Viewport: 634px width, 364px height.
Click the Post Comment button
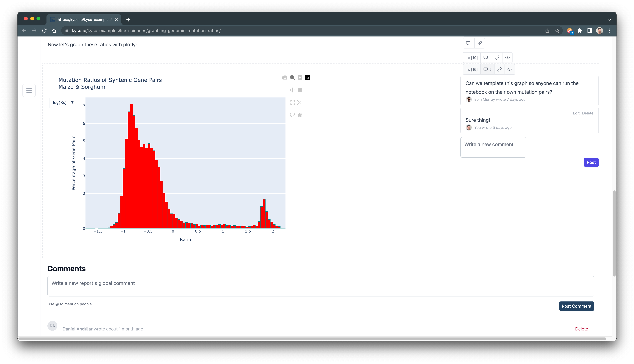coord(576,306)
